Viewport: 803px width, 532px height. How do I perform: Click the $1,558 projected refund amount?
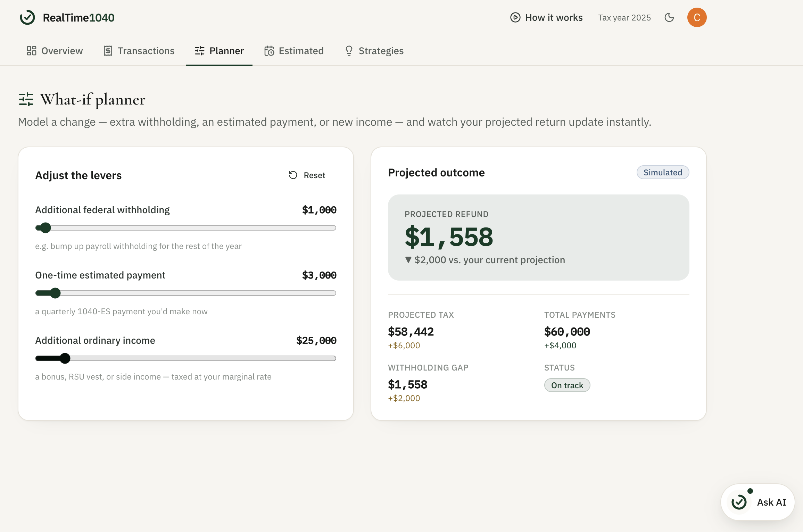click(449, 237)
